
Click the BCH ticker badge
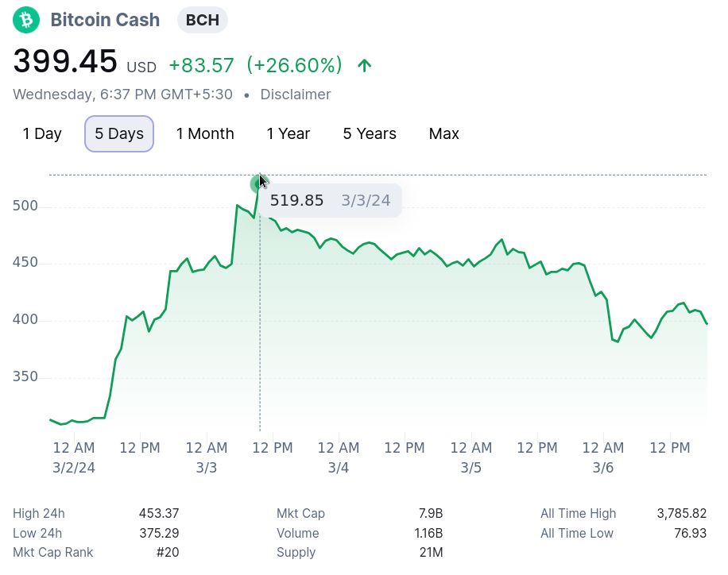click(x=203, y=20)
